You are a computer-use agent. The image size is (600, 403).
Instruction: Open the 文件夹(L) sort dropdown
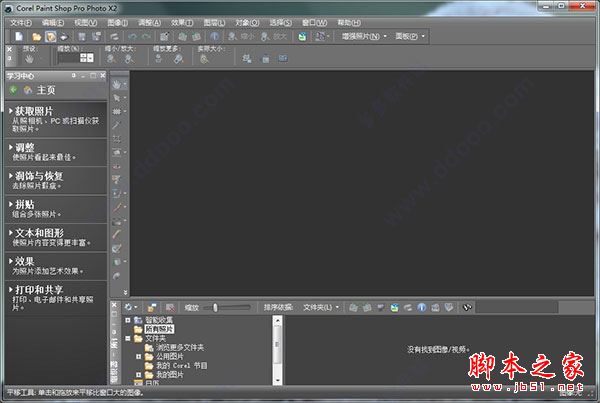point(321,307)
